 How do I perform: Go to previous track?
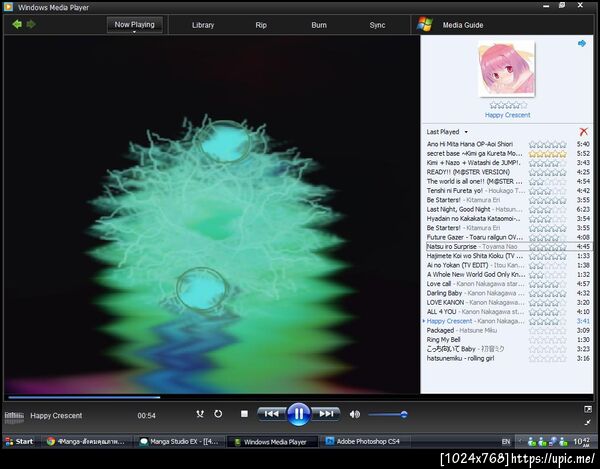tap(272, 414)
